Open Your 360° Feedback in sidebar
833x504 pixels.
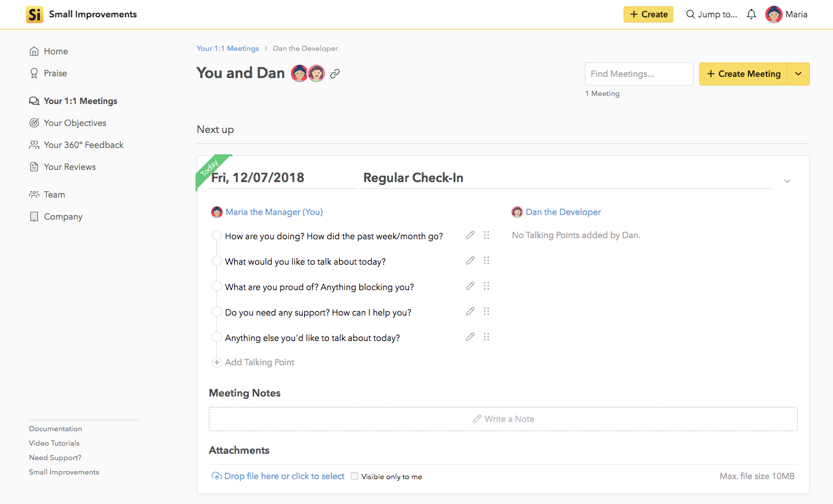coord(76,145)
